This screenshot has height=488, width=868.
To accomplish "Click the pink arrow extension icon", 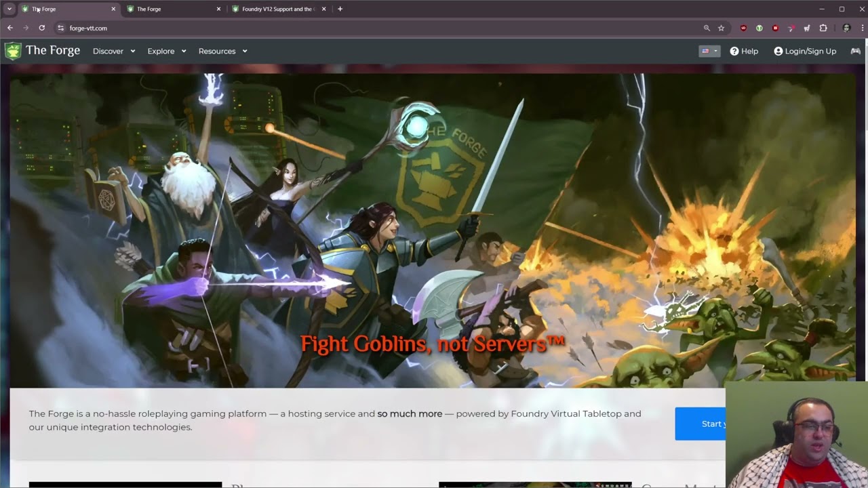I will click(791, 28).
